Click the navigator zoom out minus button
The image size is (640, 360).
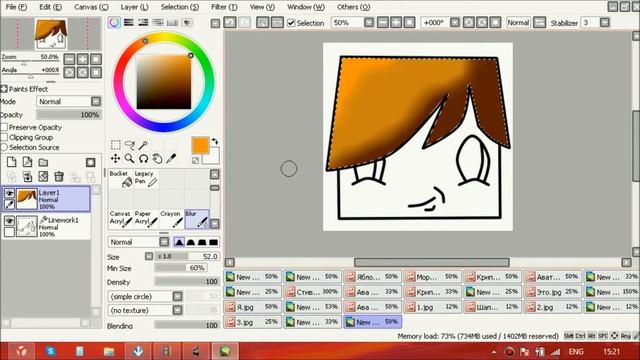(x=69, y=59)
